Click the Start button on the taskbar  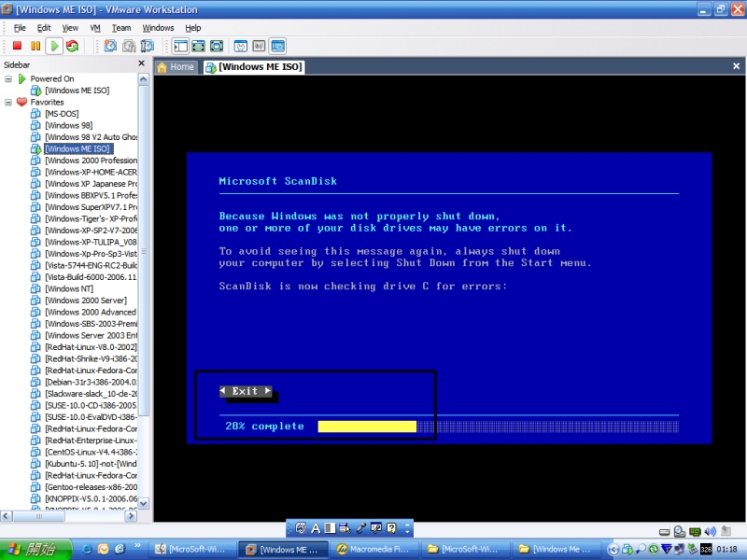35,549
